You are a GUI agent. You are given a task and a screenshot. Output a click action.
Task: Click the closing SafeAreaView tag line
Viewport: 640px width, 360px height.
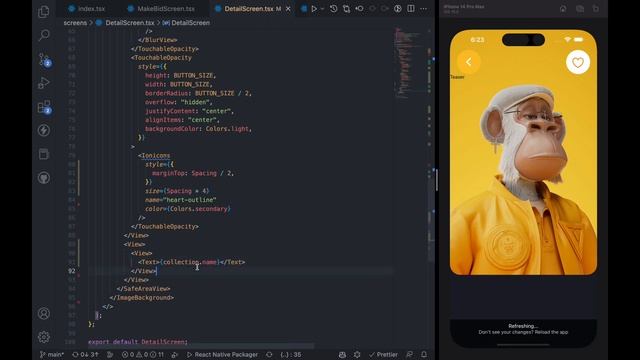(143, 289)
